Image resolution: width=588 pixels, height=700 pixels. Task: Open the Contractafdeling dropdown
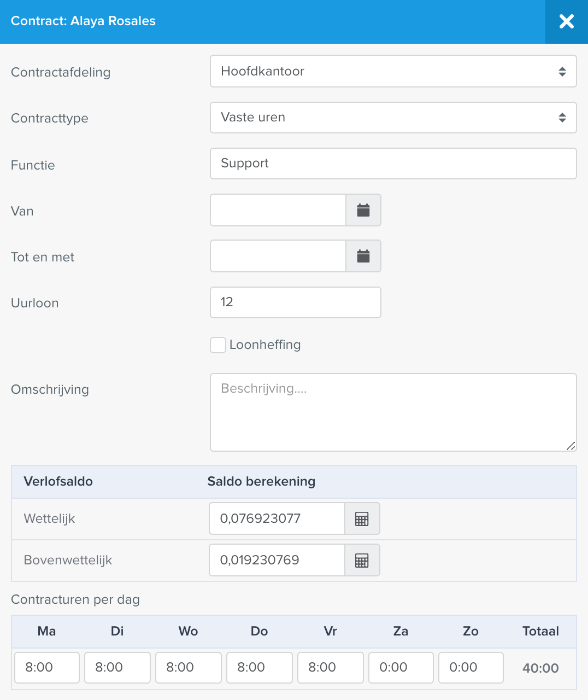pyautogui.click(x=393, y=71)
